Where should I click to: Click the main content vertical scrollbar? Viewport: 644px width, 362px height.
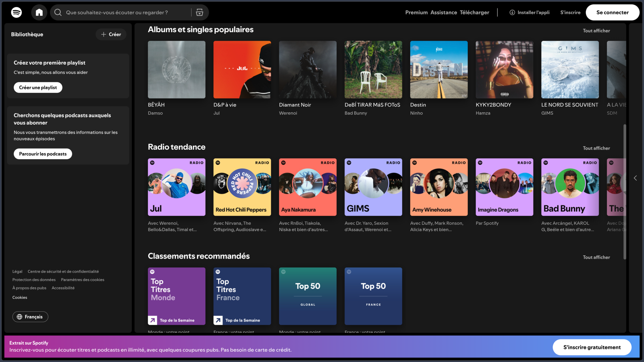click(625, 192)
